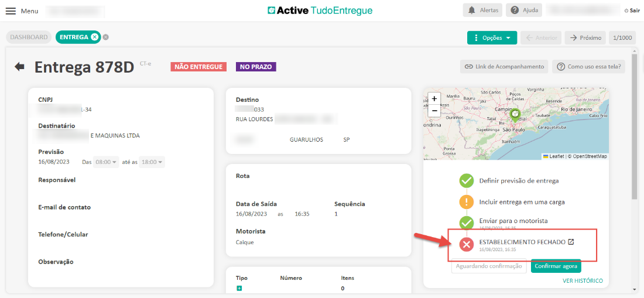Open the Ajuda help button
This screenshot has height=298, width=644.
click(x=525, y=11)
